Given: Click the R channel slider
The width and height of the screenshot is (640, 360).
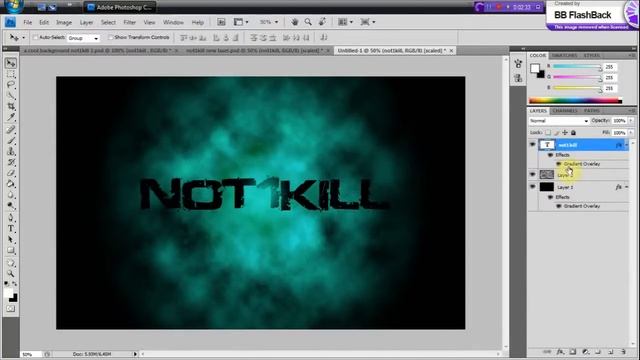Looking at the screenshot, I should (x=576, y=67).
